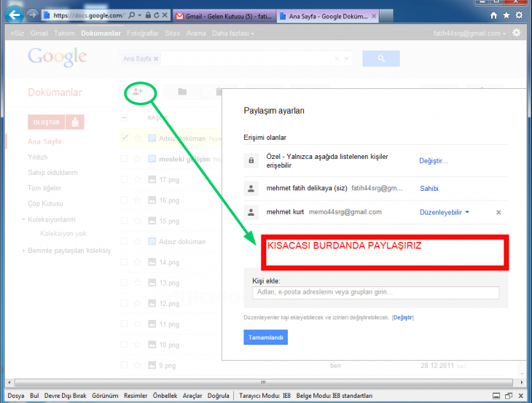
Task: Open favorites star in browser toolbar
Action: (x=506, y=15)
